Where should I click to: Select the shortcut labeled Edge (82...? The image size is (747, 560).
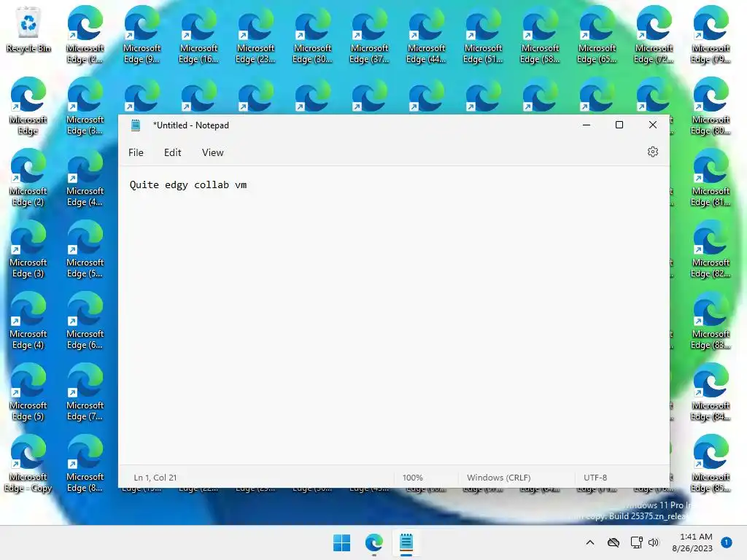pos(711,249)
